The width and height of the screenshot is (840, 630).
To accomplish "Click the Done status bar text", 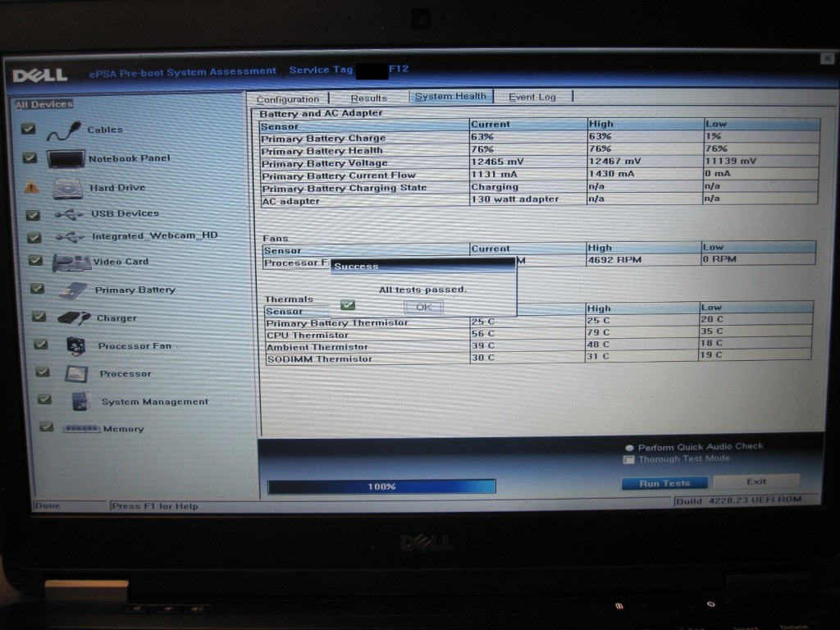I will point(47,505).
